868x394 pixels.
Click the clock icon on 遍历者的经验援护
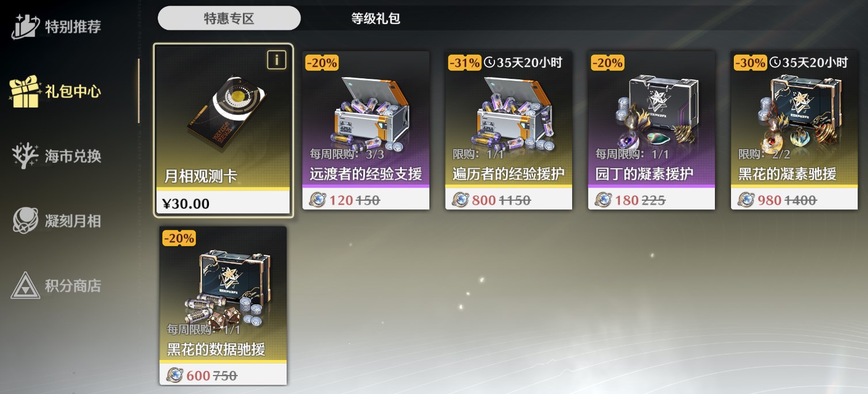coord(489,63)
